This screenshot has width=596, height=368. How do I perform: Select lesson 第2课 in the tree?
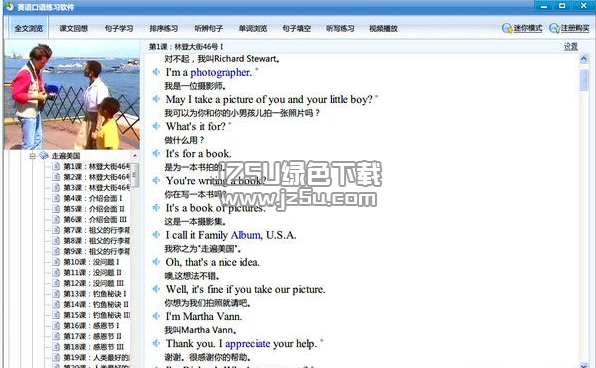click(x=96, y=177)
